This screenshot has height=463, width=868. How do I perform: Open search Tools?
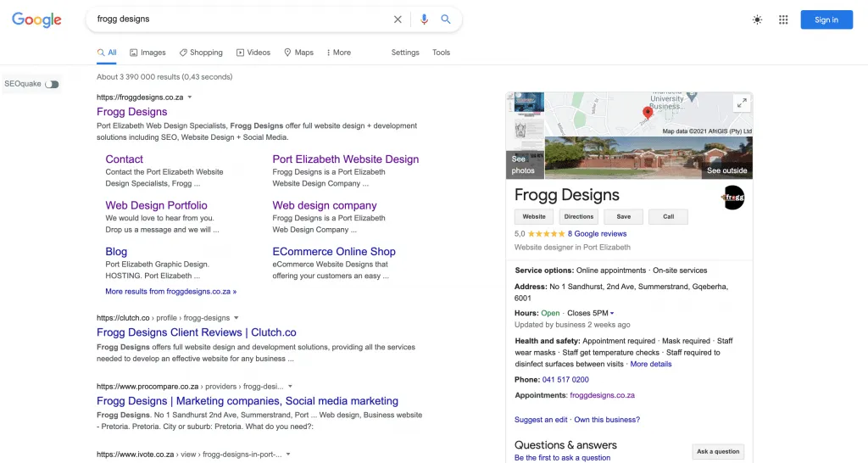tap(441, 53)
